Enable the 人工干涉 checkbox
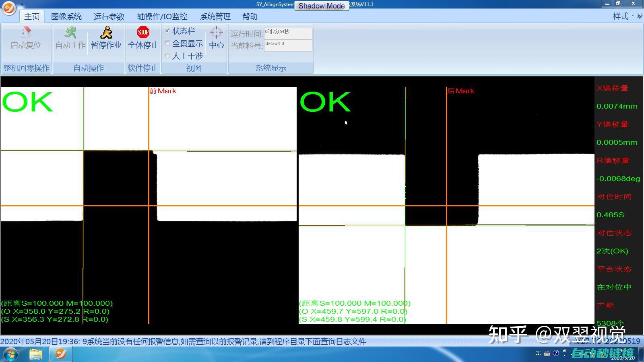 pyautogui.click(x=167, y=56)
